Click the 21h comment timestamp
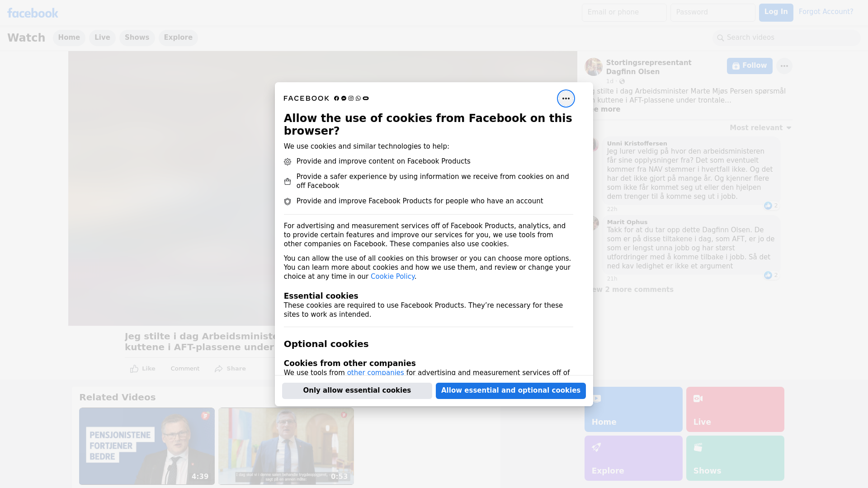This screenshot has height=488, width=868. [612, 279]
